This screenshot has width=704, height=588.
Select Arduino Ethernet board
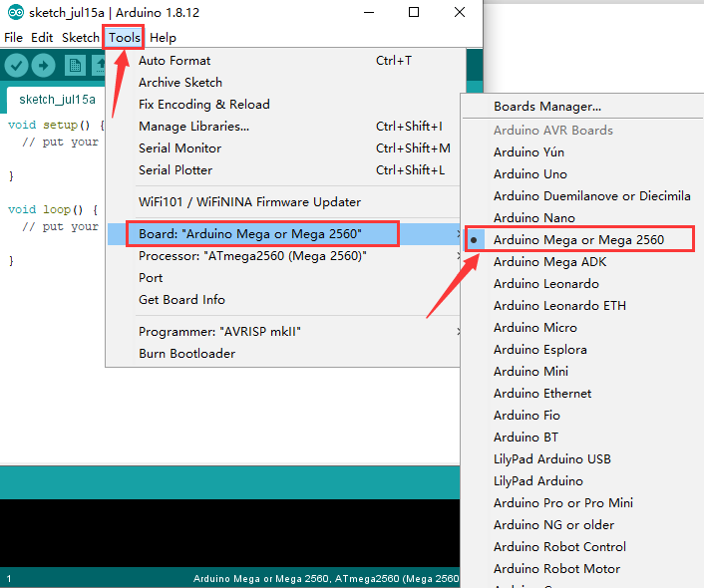pyautogui.click(x=582, y=394)
